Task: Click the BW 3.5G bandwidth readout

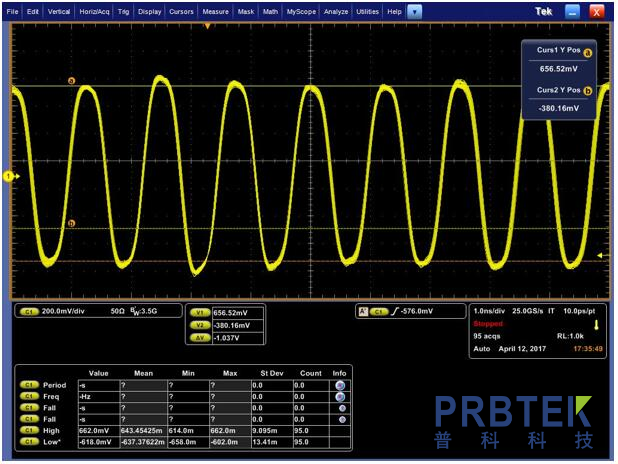Action: [144, 311]
